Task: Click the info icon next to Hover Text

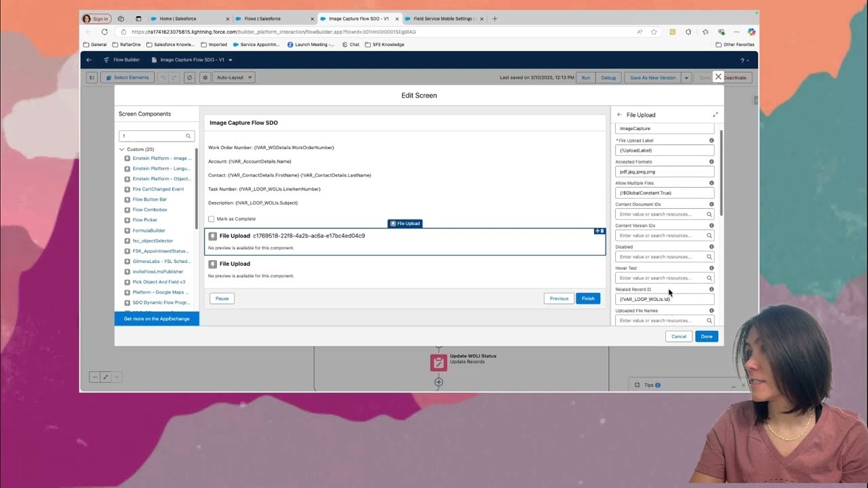Action: pyautogui.click(x=711, y=268)
